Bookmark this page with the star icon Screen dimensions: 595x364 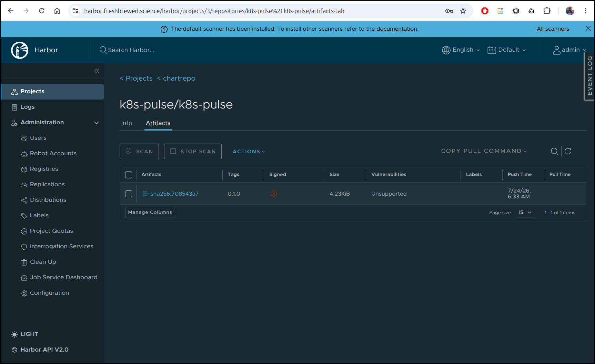463,11
